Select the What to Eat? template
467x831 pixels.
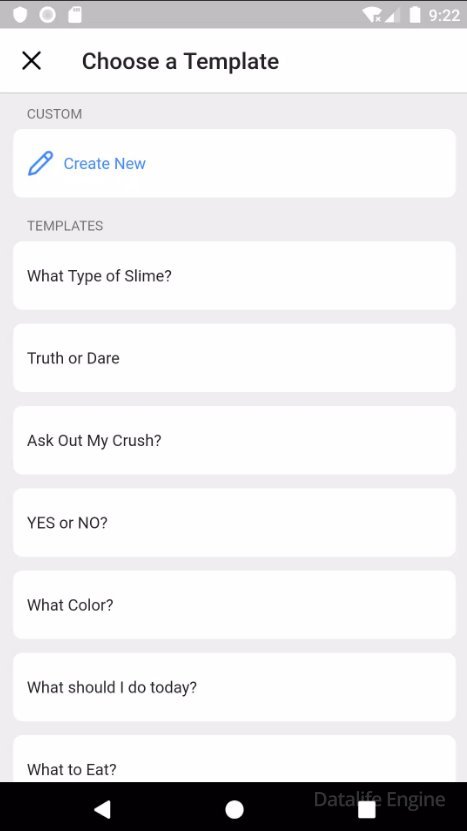(234, 758)
